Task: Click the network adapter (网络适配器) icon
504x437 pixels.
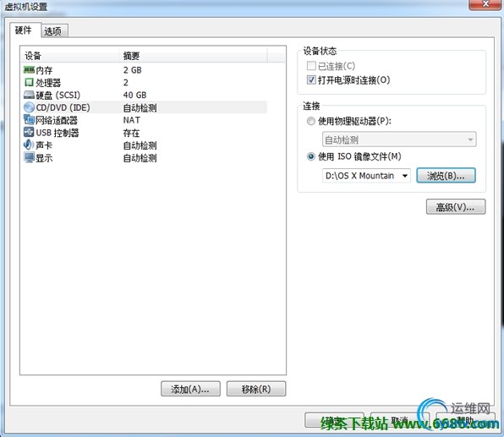Action: 29,120
